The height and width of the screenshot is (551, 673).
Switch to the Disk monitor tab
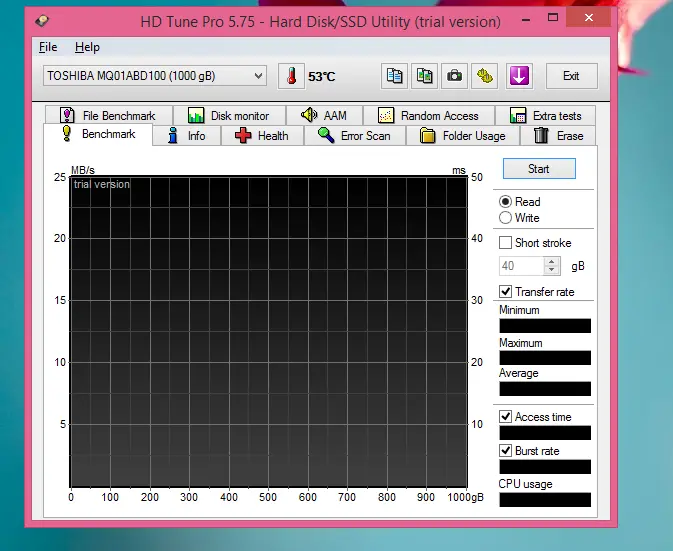click(x=229, y=115)
